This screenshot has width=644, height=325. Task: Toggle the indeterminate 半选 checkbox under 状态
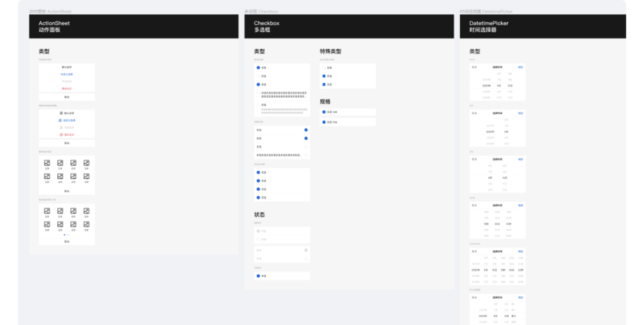[x=258, y=276]
